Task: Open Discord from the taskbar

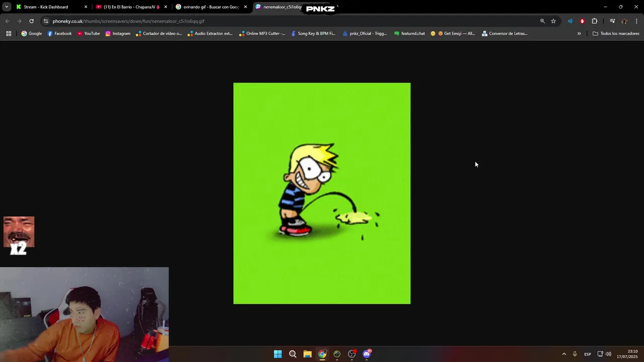Action: [367, 354]
